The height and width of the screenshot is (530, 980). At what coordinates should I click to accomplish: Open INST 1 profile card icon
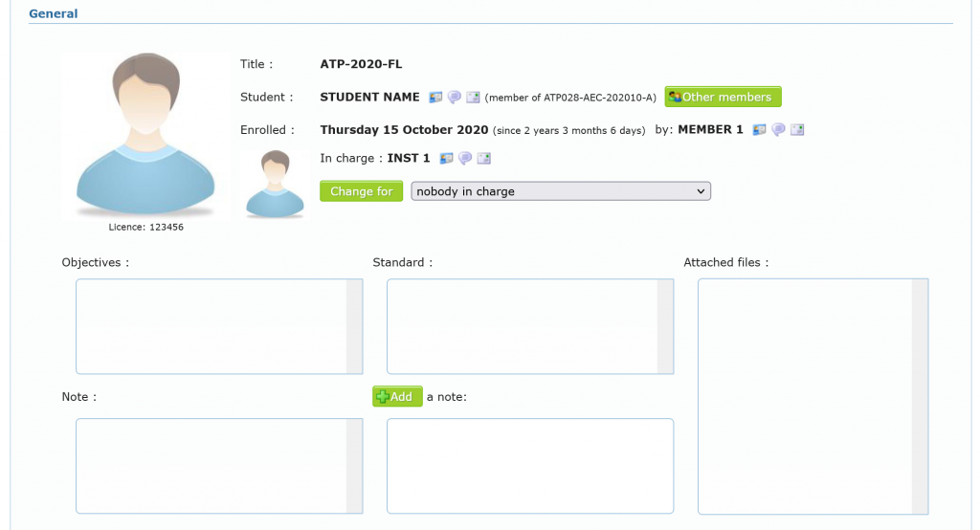tap(447, 158)
